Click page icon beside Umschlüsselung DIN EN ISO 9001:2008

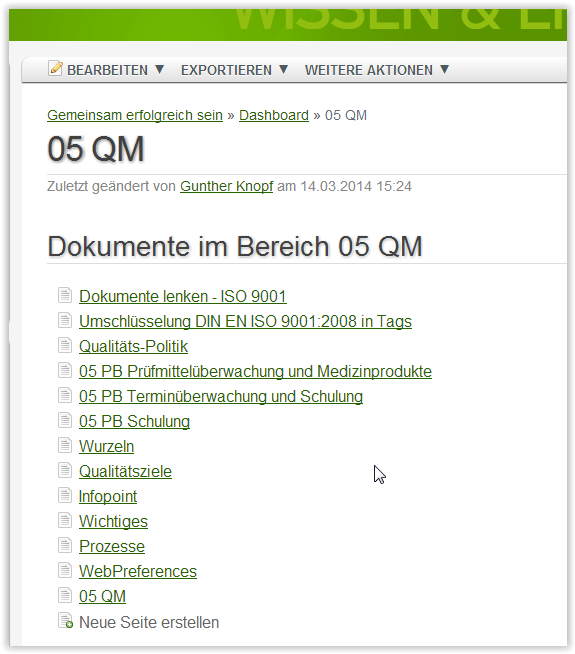(65, 320)
